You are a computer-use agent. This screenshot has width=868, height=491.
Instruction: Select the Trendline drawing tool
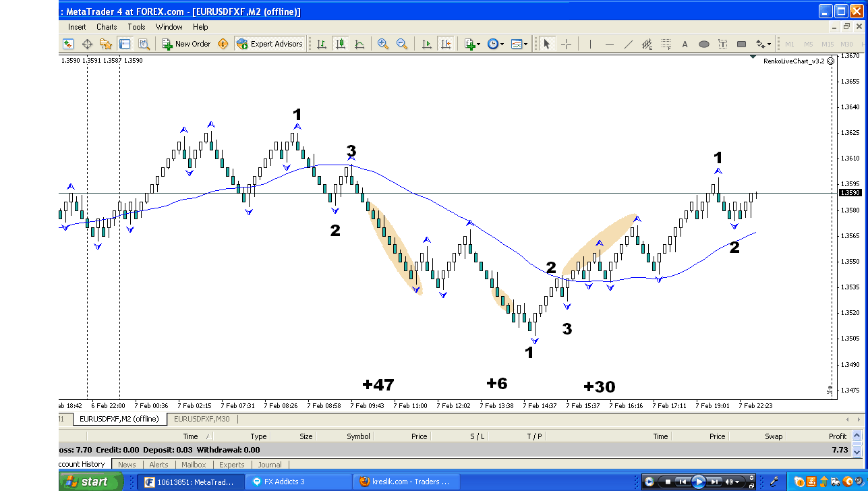click(628, 44)
